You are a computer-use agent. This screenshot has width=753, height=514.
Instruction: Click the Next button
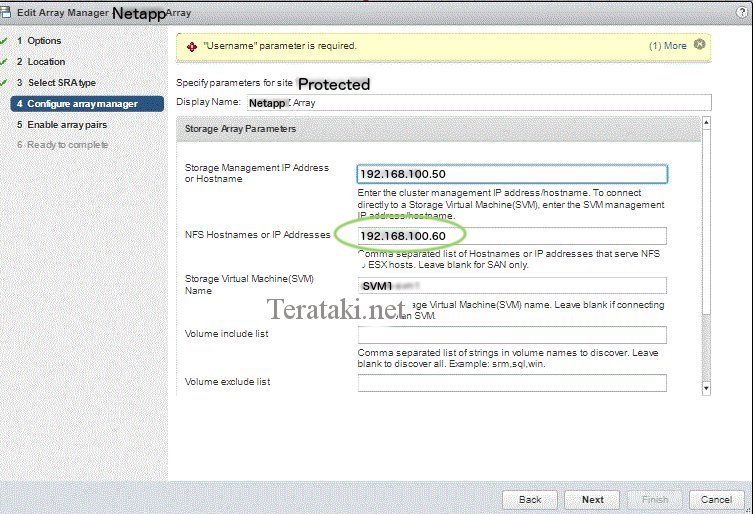pyautogui.click(x=592, y=500)
